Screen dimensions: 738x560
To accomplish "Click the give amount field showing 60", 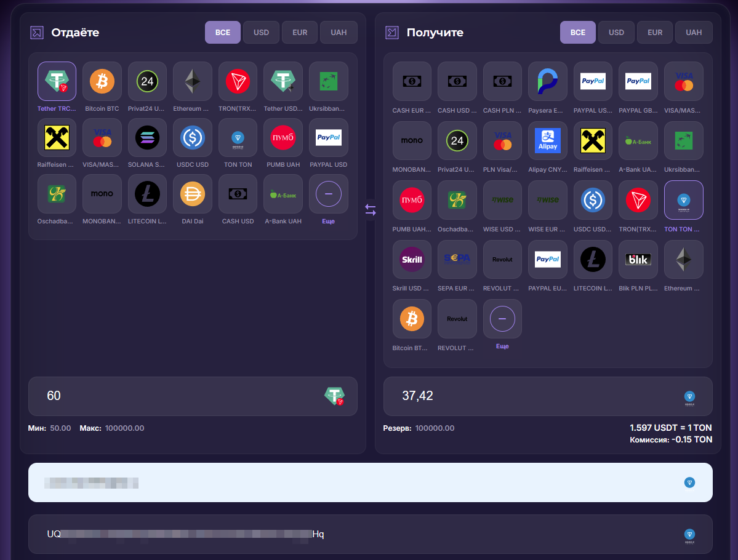I will coord(178,396).
